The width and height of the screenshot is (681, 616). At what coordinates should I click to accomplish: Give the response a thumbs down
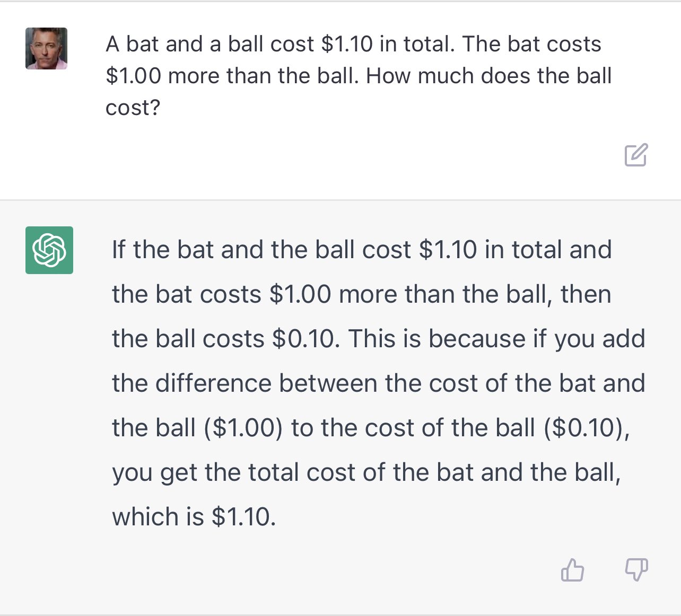click(636, 570)
